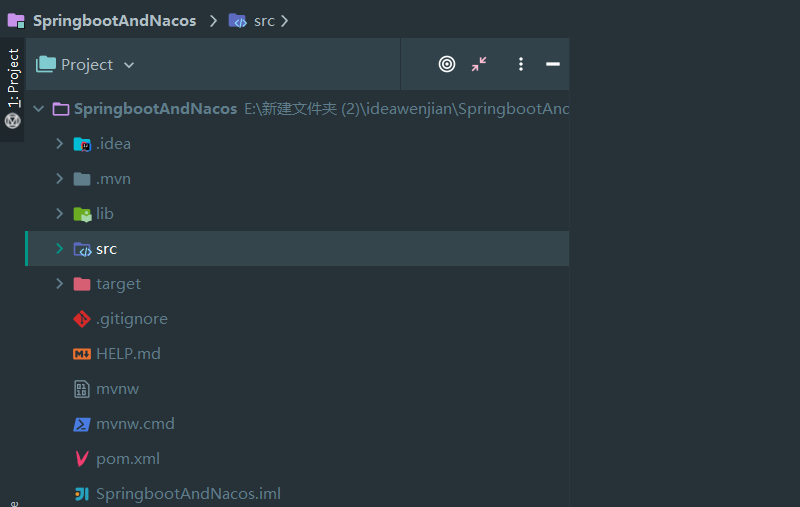Viewport: 800px width, 507px height.
Task: Open the three-dot options menu
Action: coord(521,64)
